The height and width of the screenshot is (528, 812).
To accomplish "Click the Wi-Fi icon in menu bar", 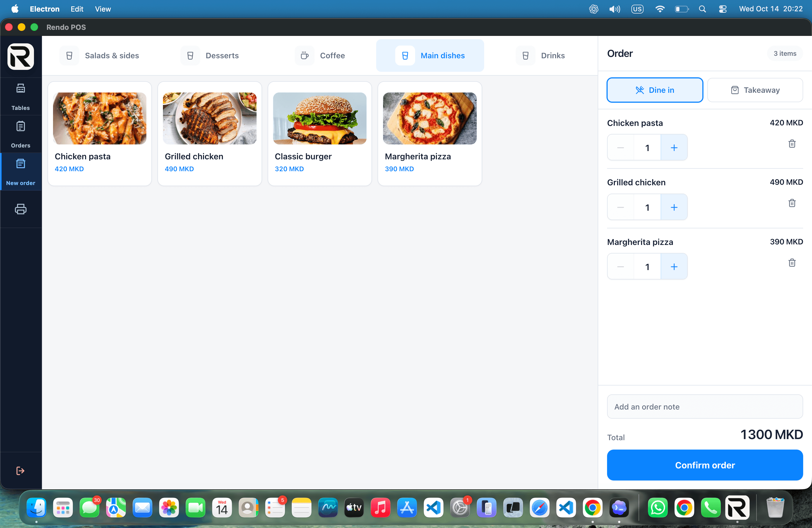I will [x=660, y=9].
